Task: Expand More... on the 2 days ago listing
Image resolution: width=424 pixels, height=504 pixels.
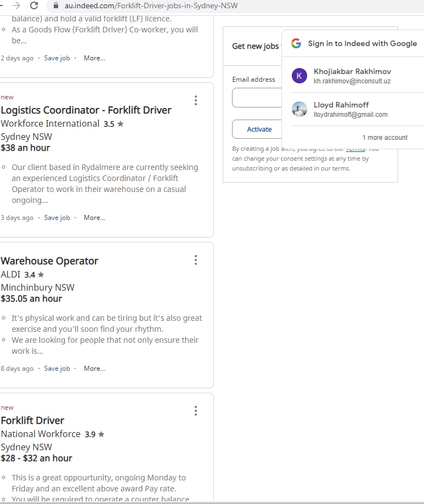Action: tap(94, 58)
